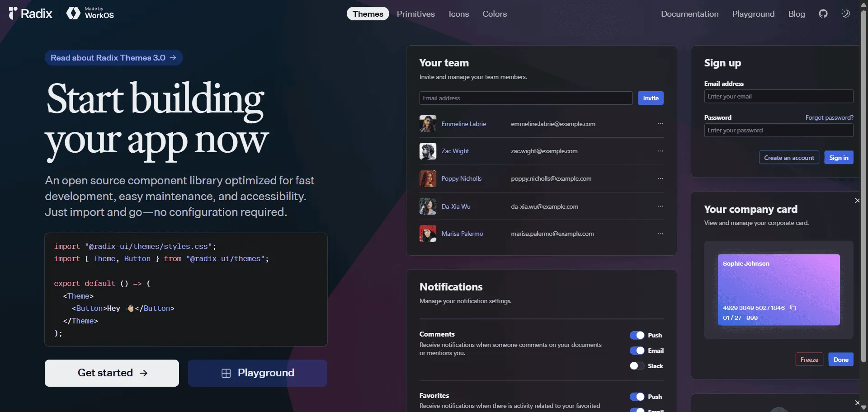
Task: Click Emmeline Labrie's avatar
Action: (x=428, y=124)
